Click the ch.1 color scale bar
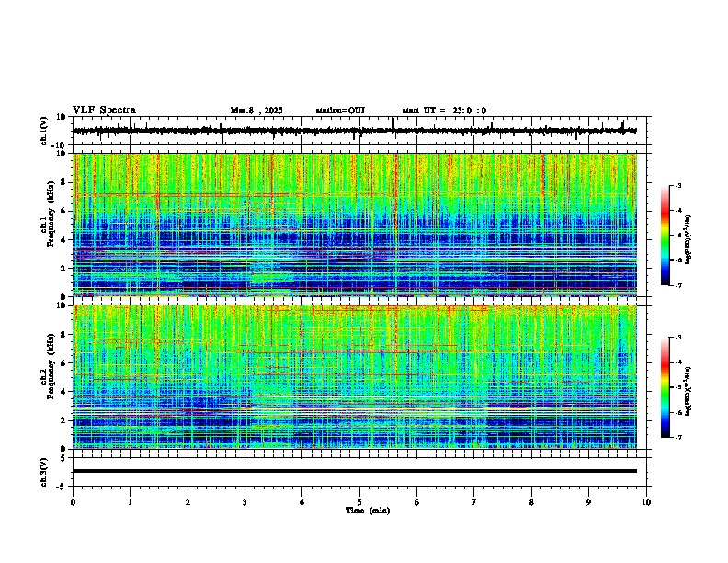The image size is (728, 563). 665,236
